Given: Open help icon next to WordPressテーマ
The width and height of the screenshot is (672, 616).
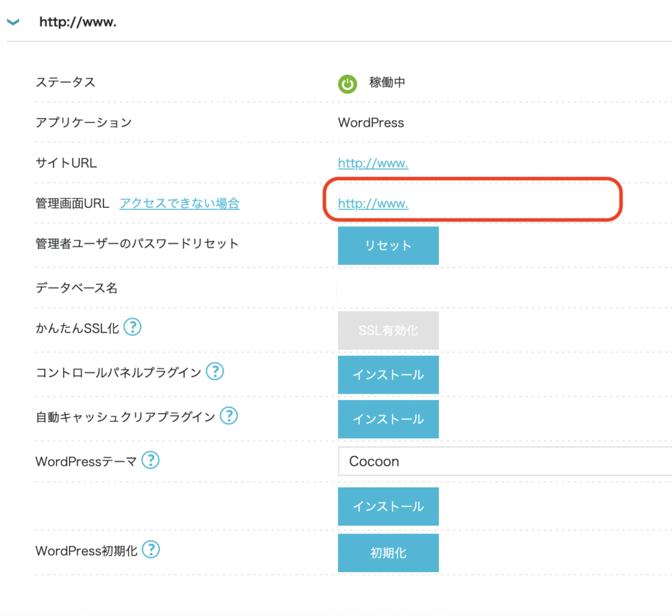Looking at the screenshot, I should (x=151, y=461).
